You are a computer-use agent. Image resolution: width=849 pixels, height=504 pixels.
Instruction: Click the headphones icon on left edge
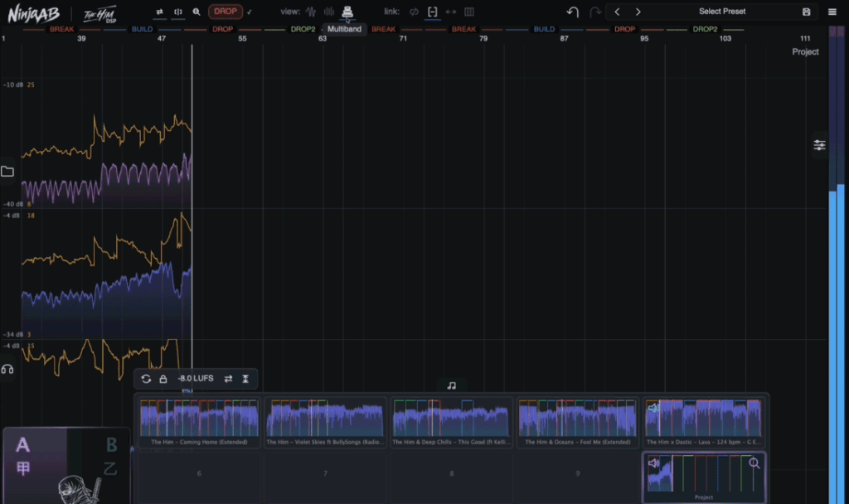click(7, 369)
